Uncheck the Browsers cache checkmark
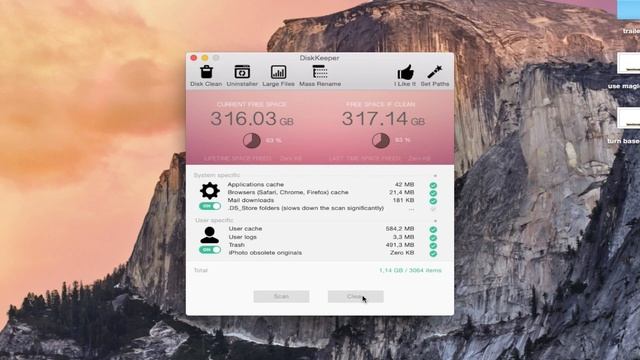This screenshot has width=640, height=360. tap(433, 193)
